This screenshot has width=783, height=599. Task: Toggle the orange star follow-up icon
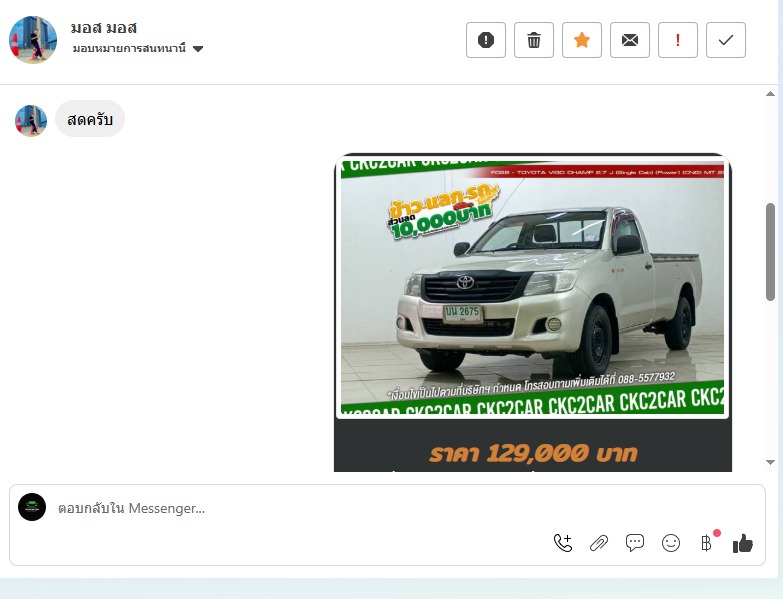point(582,40)
